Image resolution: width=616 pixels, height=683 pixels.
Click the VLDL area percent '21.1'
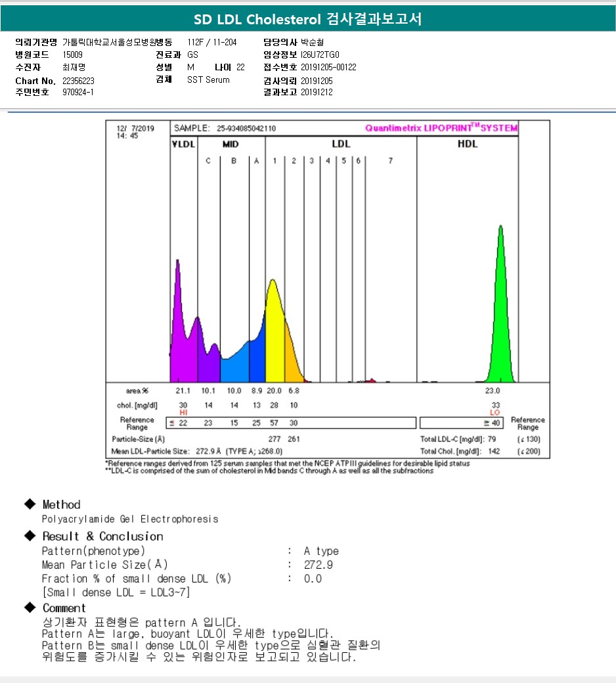[183, 391]
